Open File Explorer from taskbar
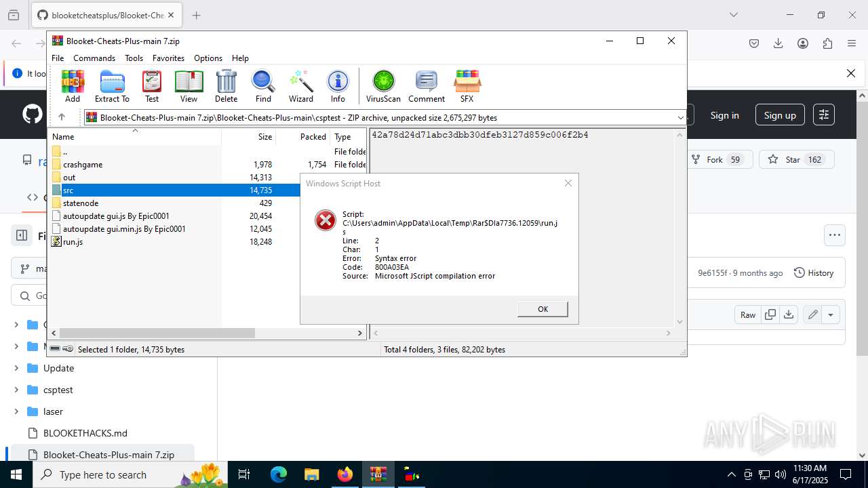Screen dimensions: 868x488 [x=311, y=474]
